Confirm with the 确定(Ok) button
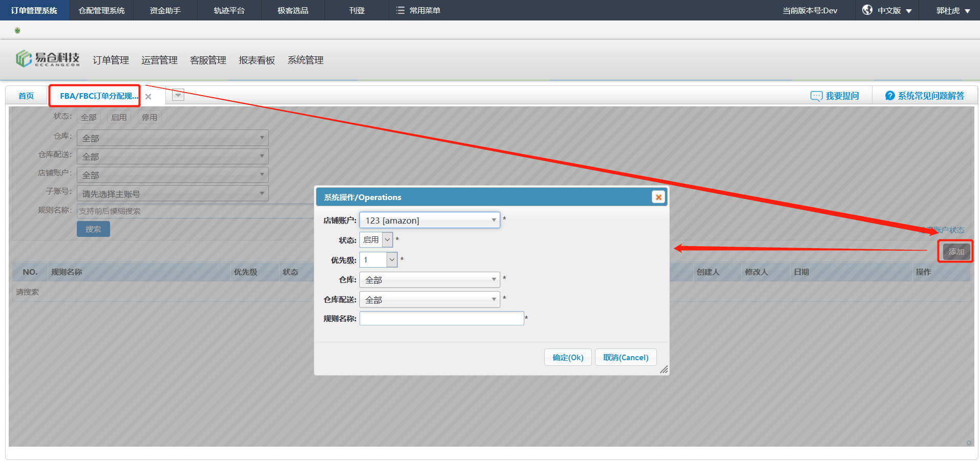 (x=568, y=357)
